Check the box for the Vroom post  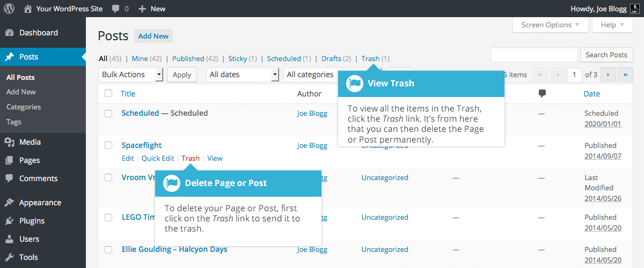tap(108, 177)
